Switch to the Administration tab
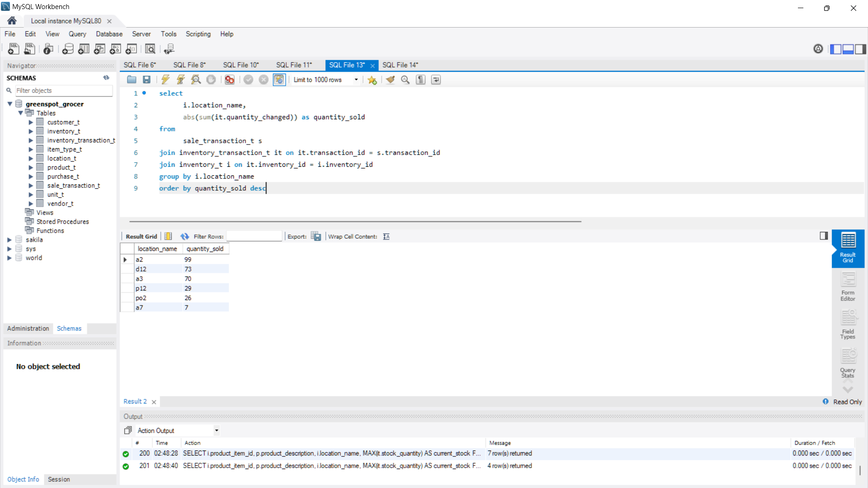Image resolution: width=868 pixels, height=488 pixels. [x=28, y=328]
